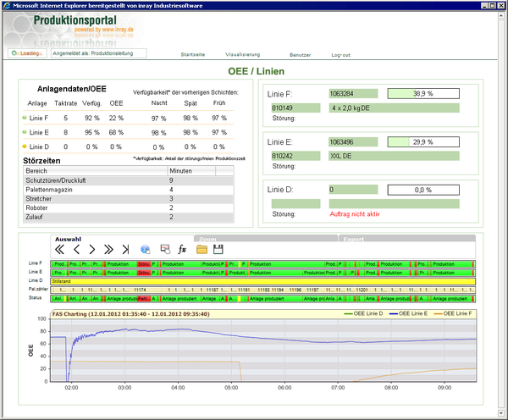Open the Benutzer menu item

click(300, 55)
